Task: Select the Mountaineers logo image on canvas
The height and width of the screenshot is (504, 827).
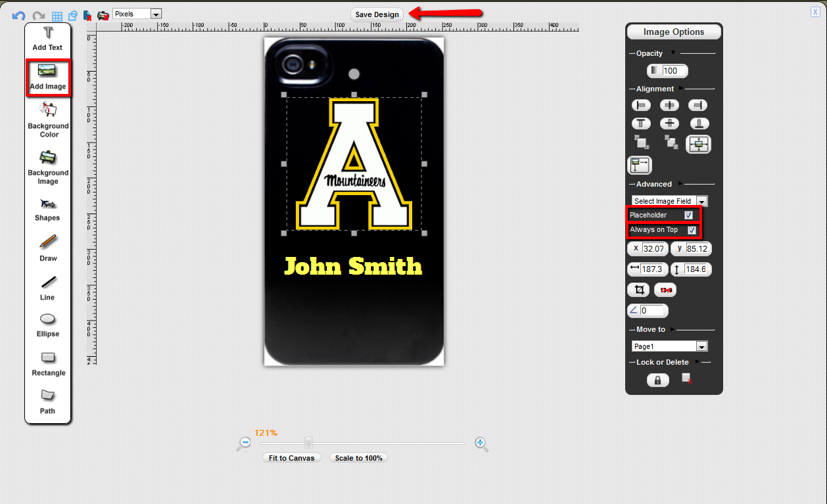Action: click(x=354, y=164)
